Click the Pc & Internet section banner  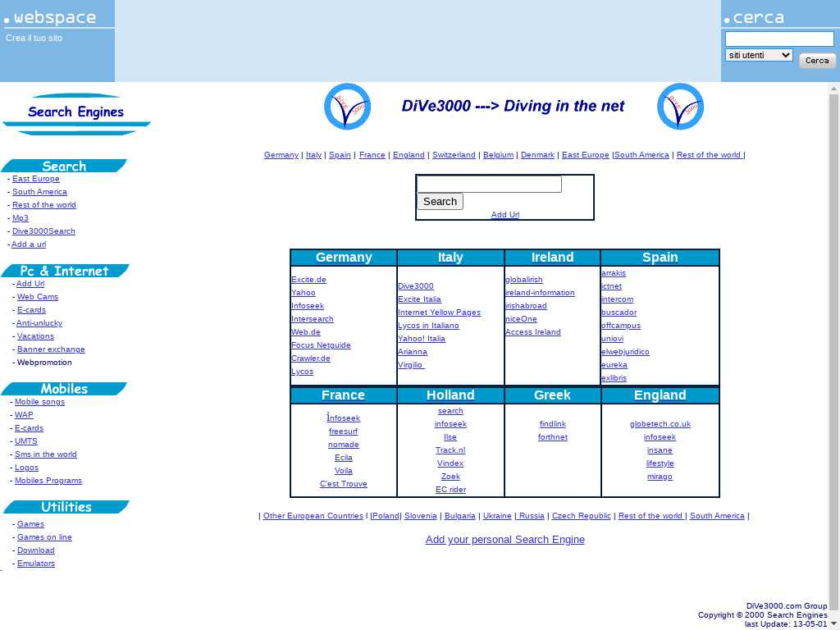click(65, 271)
